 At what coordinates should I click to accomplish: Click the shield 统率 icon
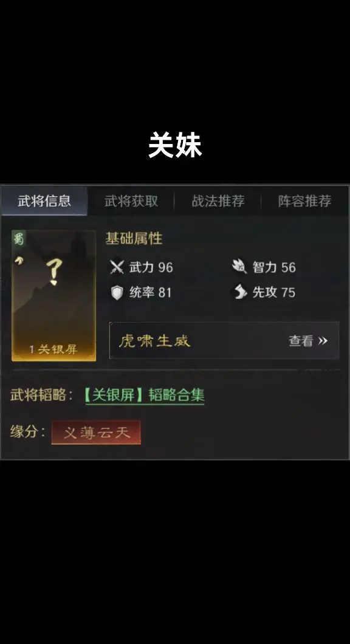click(x=117, y=292)
